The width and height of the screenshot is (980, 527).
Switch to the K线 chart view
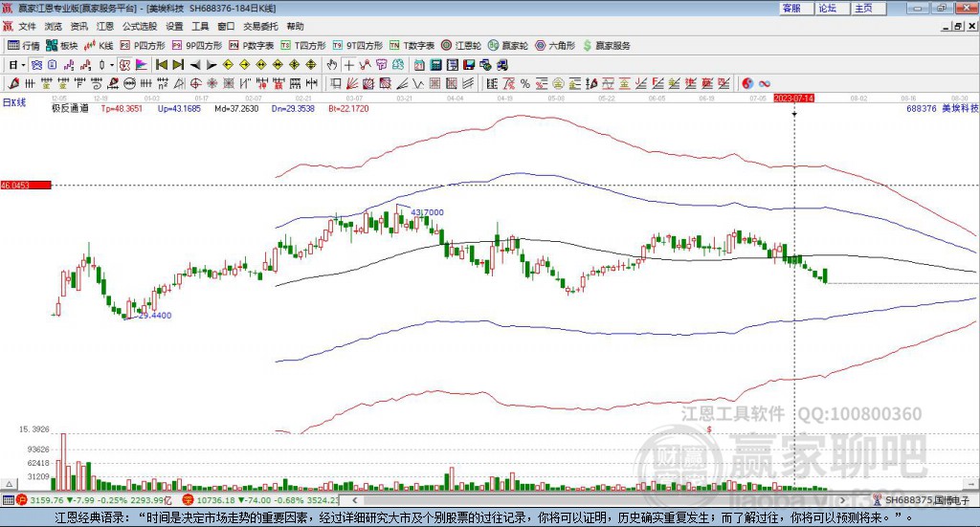coord(99,46)
